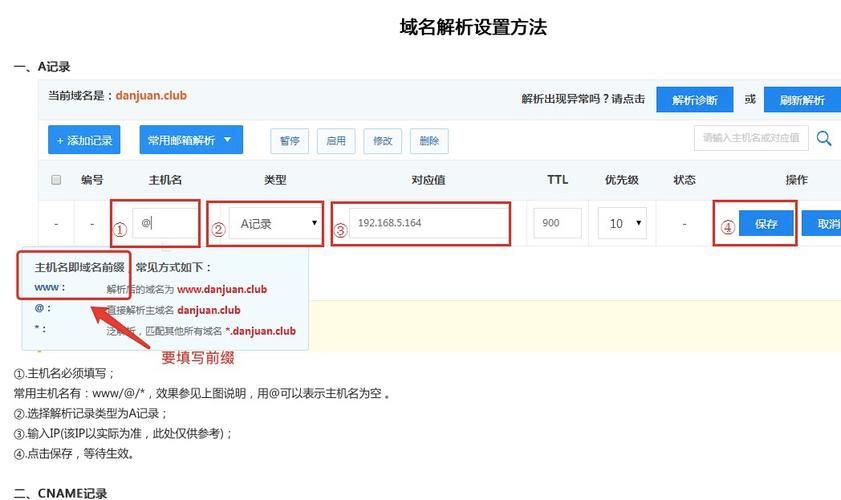841x500 pixels.
Task: Click the danjuan.club current domain name
Action: click(151, 96)
